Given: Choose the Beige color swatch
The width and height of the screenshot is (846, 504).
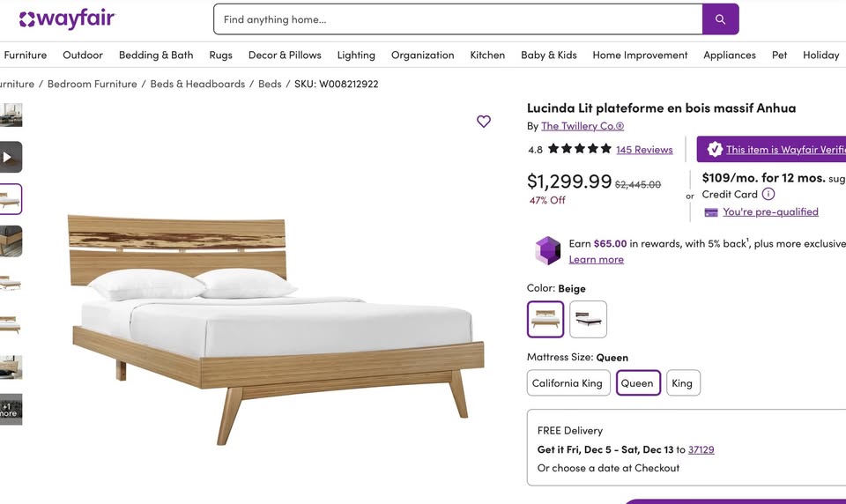Looking at the screenshot, I should (x=545, y=319).
